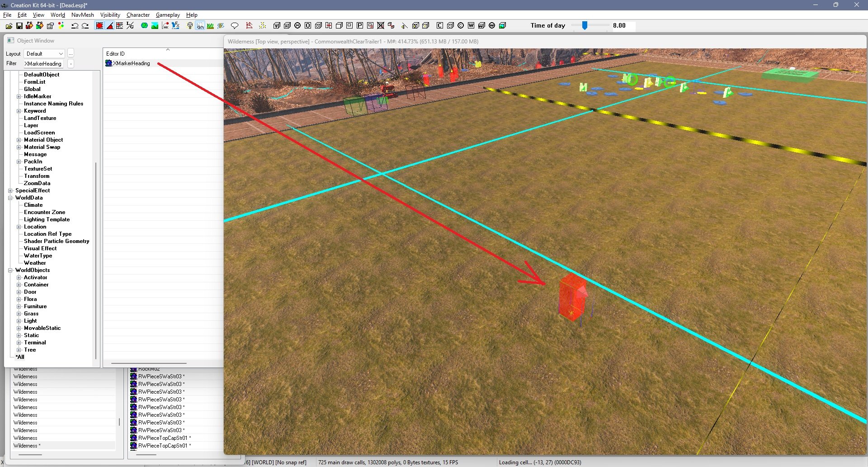This screenshot has width=868, height=467.
Task: Select the *All category in the tree
Action: [20, 357]
